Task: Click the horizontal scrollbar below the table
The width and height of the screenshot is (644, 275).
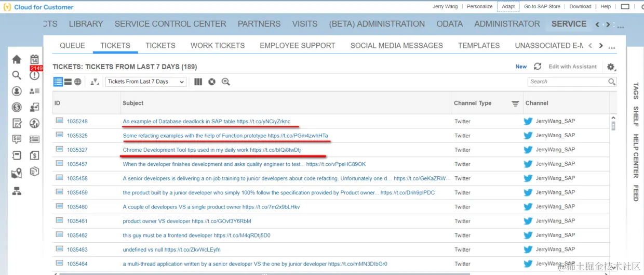Action: (x=265, y=273)
